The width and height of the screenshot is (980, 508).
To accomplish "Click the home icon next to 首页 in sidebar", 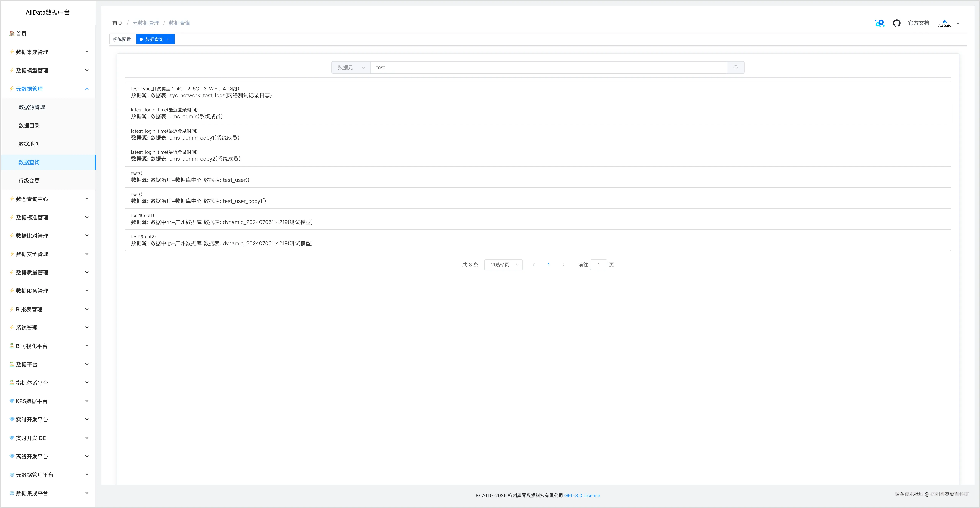I will [x=12, y=33].
